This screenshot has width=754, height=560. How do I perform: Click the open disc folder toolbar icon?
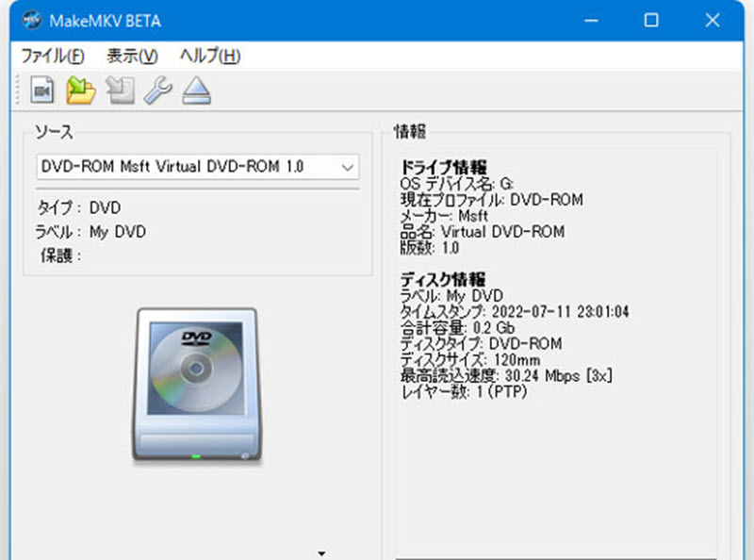click(81, 91)
